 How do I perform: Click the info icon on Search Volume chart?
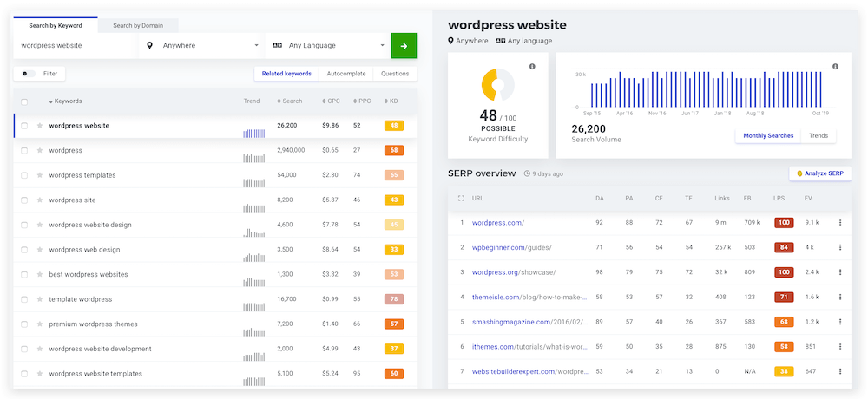pos(835,67)
